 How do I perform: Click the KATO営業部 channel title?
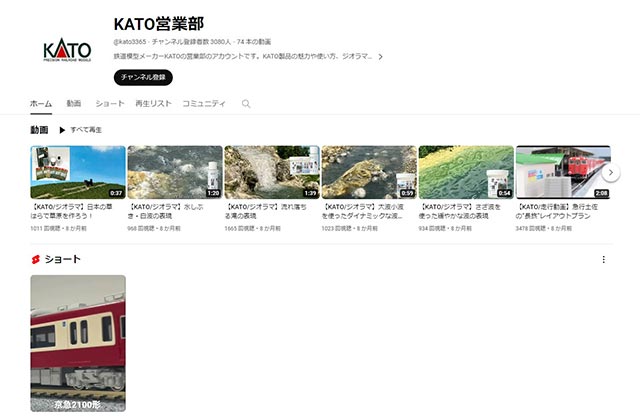pyautogui.click(x=159, y=24)
